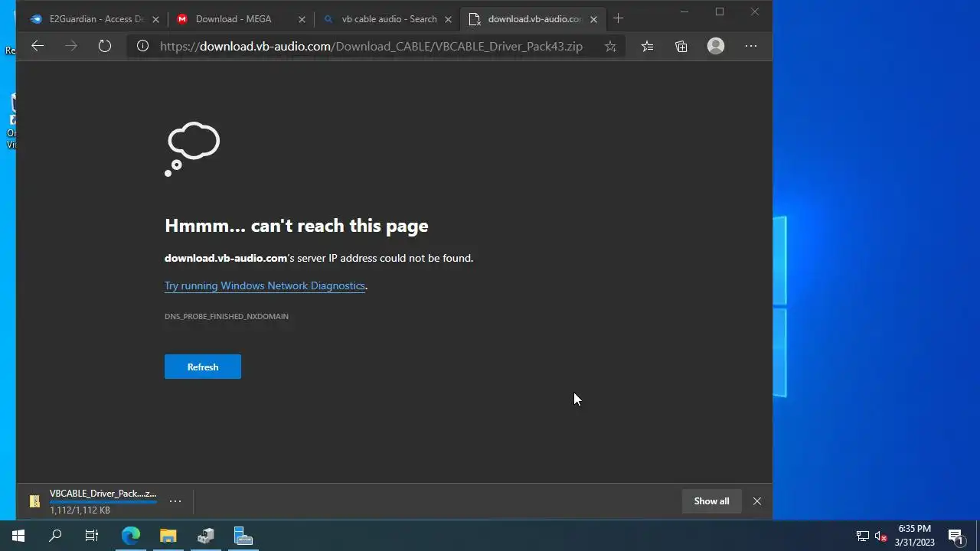The height and width of the screenshot is (551, 980).
Task: Open the notification center icon
Action: [955, 536]
